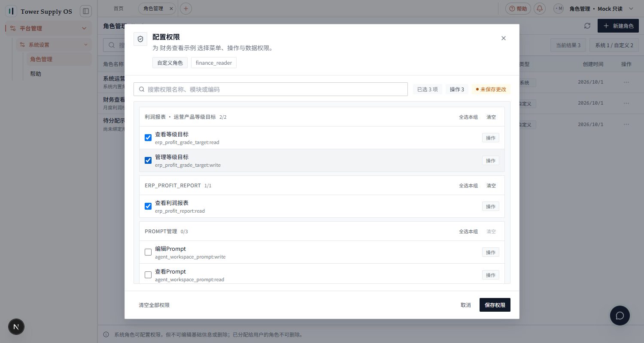Click 清空 for the 利润报表 group
The height and width of the screenshot is (343, 644).
click(491, 117)
